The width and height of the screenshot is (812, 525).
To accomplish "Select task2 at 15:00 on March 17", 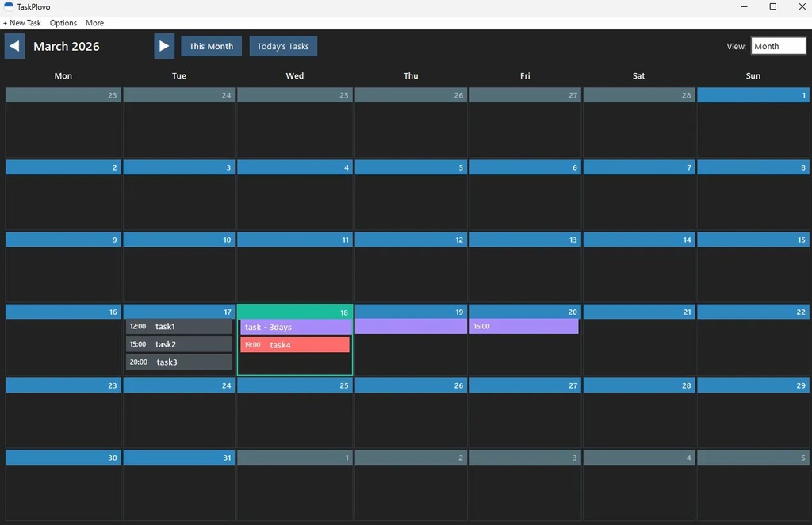I will click(178, 343).
